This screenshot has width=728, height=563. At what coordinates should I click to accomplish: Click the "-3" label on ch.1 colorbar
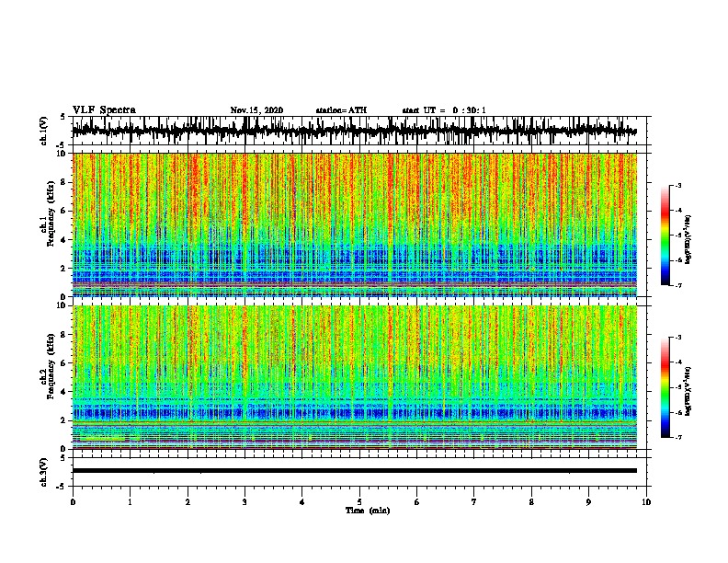coord(677,185)
